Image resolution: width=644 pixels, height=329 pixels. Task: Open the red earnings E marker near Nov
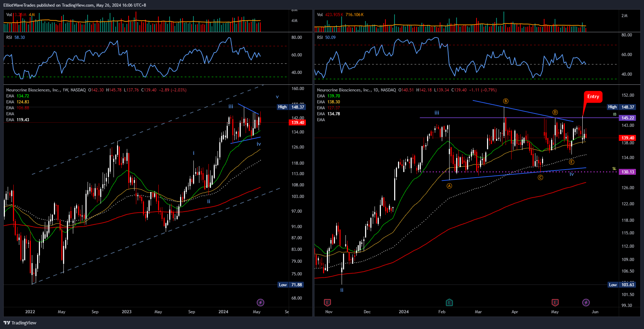click(328, 302)
